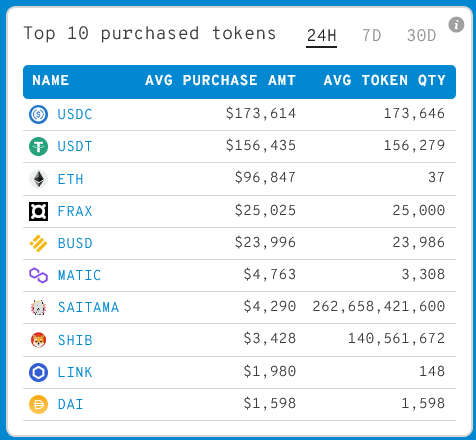Screen dimensions: 476x440
Task: Click the NAME column header
Action: [x=50, y=80]
